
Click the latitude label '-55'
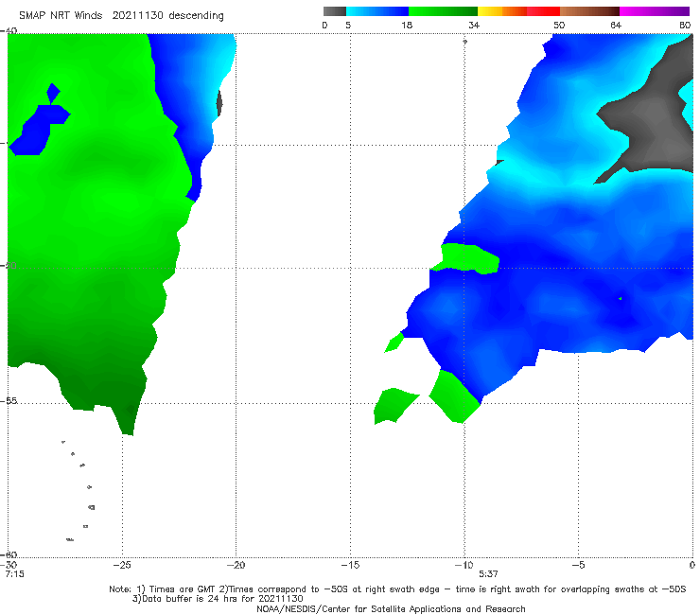[9, 401]
